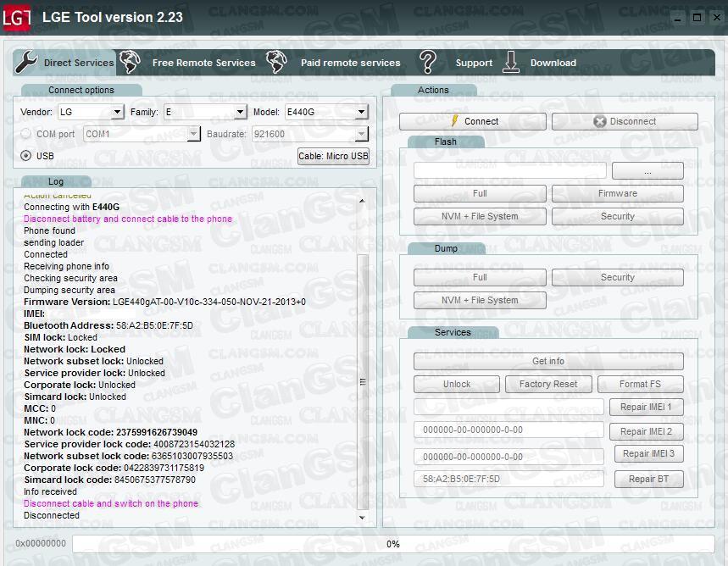Click the Repair IMEI 1 button
728x566 pixels.
click(x=647, y=408)
